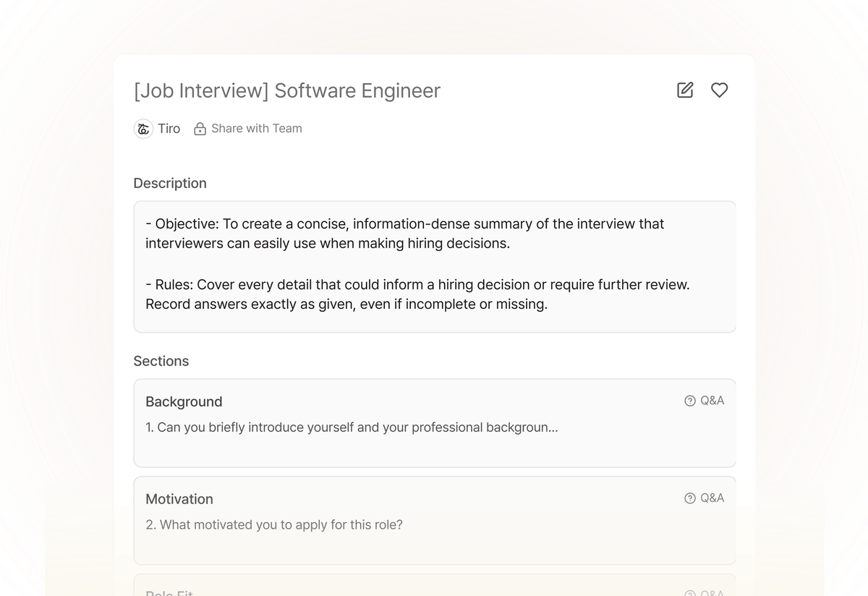Click the Tiro creator name

(x=169, y=128)
